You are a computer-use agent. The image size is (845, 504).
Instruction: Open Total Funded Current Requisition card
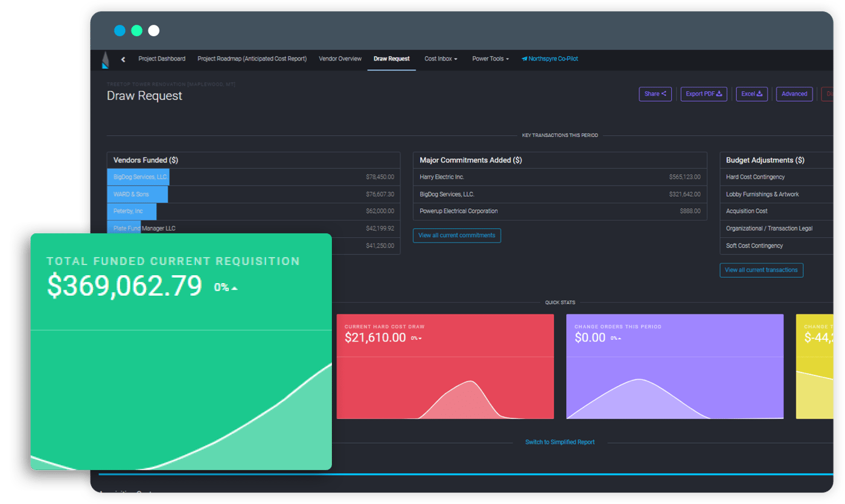(x=181, y=352)
